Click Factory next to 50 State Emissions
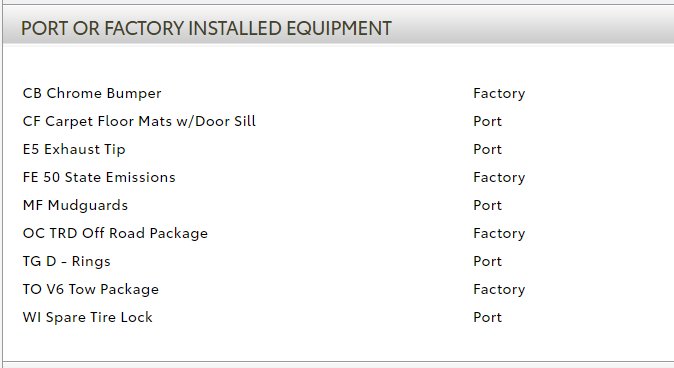The height and width of the screenshot is (368, 674). point(499,177)
